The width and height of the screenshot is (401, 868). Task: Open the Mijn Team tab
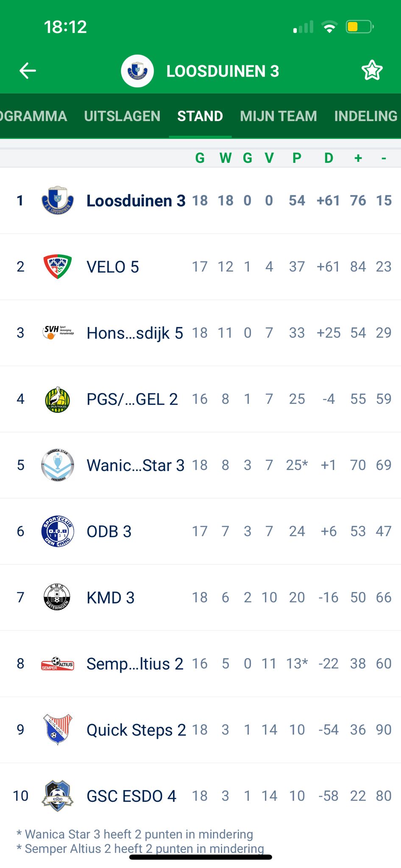coord(278,116)
